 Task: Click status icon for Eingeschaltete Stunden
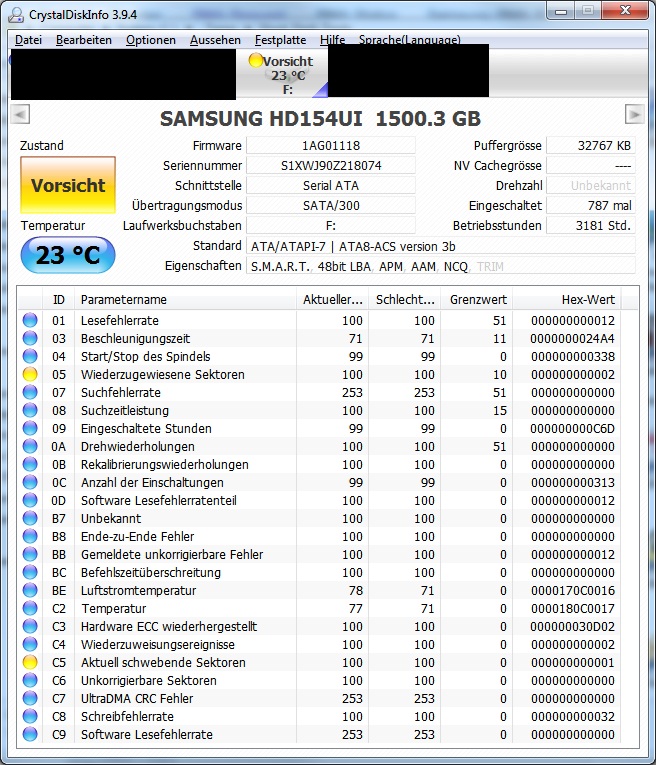click(x=30, y=428)
